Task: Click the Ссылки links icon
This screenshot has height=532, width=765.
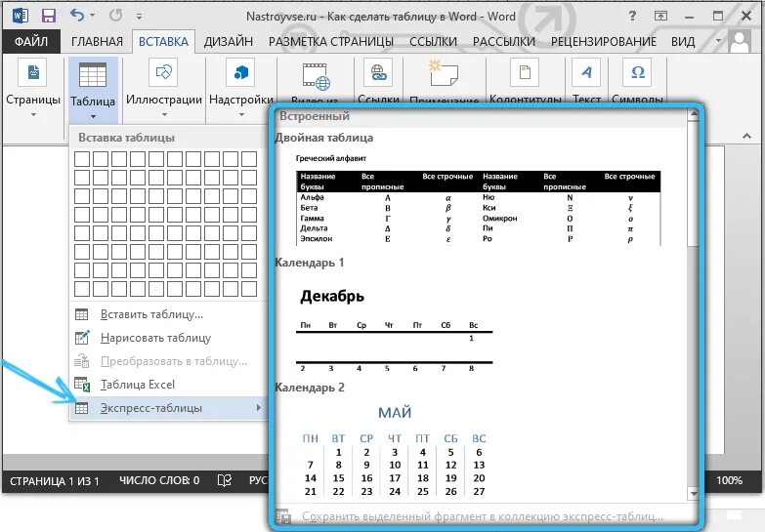Action: 378,73
